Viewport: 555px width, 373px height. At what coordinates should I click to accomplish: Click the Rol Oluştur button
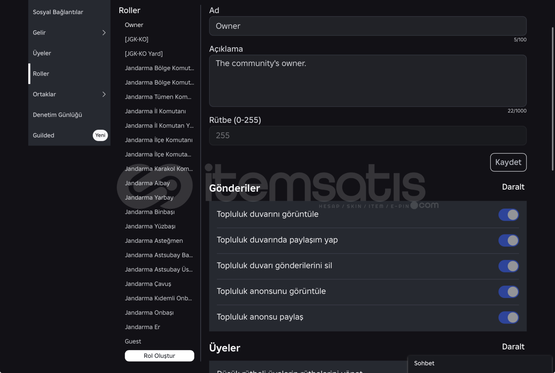(159, 356)
